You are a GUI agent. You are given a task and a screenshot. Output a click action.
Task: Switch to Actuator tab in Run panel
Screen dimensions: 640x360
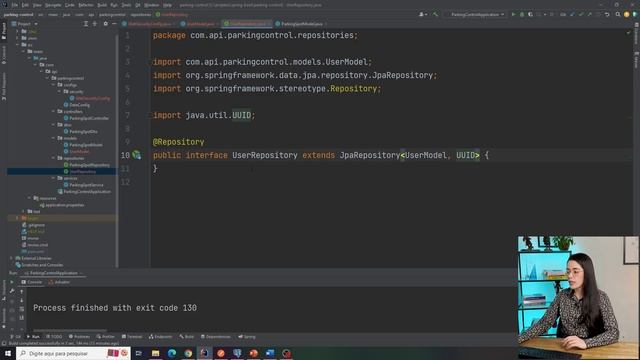[x=60, y=282]
